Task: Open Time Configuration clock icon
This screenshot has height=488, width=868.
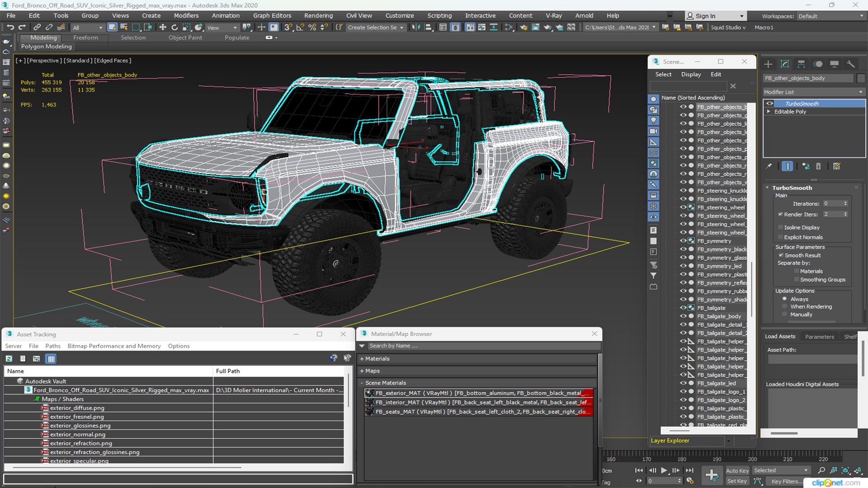Action: pos(690,481)
